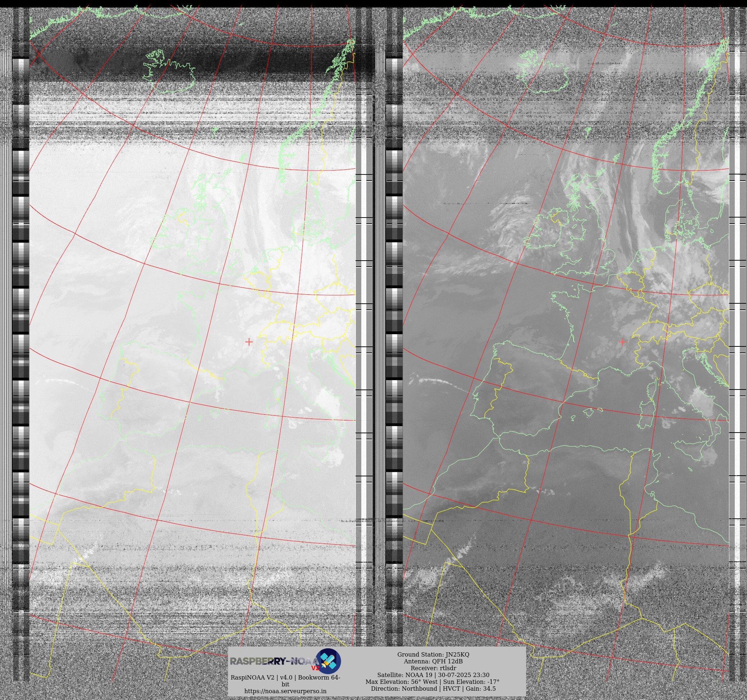Click the Receiver: rtlsdr text
Viewport: 747px width, 700px height.
(433, 668)
